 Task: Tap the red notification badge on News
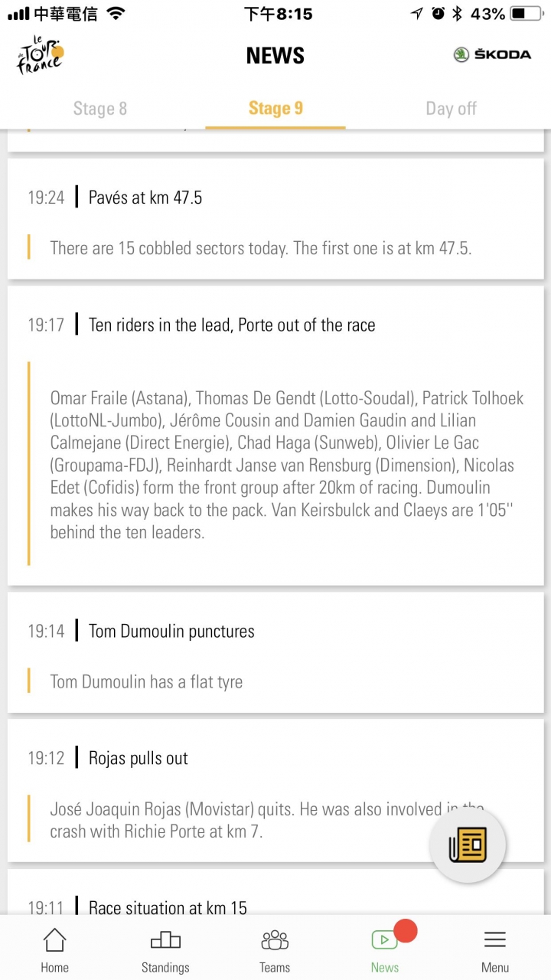(405, 931)
